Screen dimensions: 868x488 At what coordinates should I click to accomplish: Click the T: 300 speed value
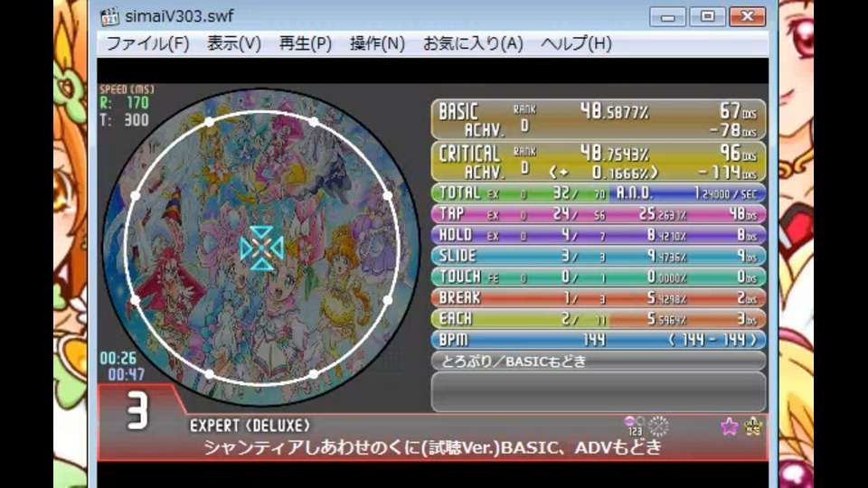pyautogui.click(x=125, y=120)
